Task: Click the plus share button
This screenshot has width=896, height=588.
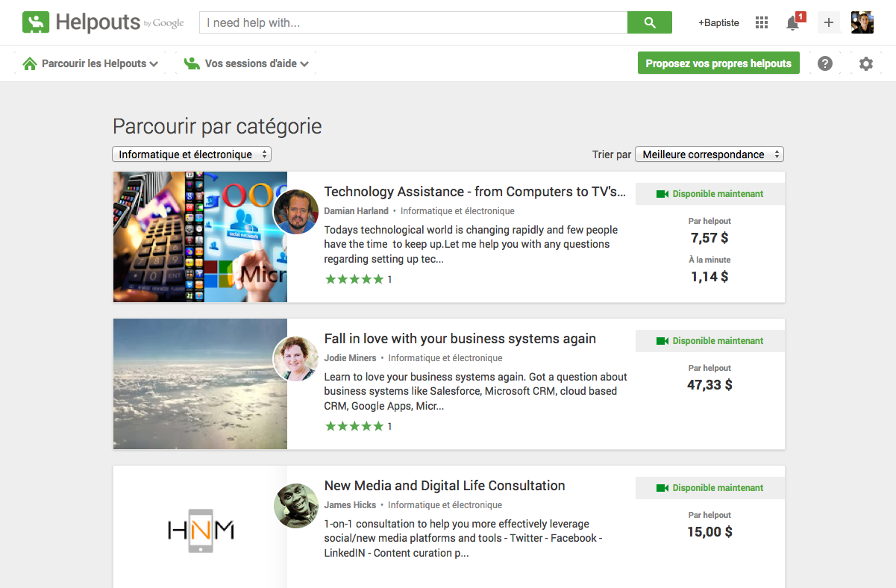Action: tap(829, 22)
